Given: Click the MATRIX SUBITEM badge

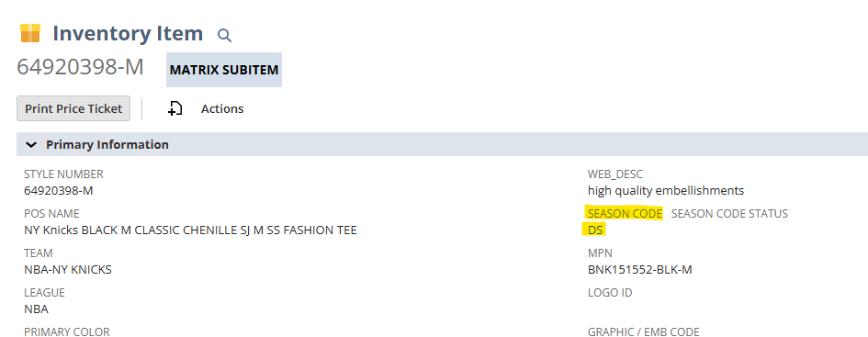Looking at the screenshot, I should 224,70.
